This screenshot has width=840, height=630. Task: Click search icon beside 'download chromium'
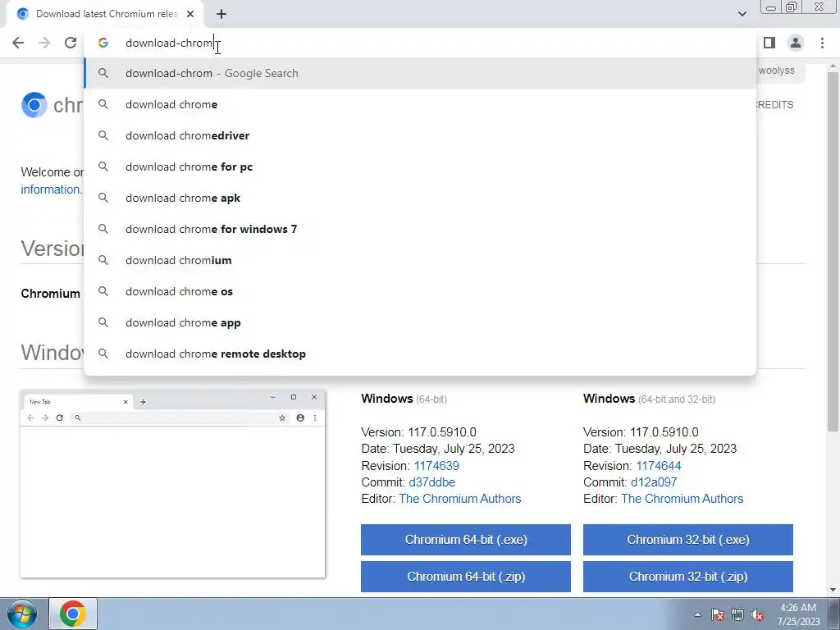point(103,260)
